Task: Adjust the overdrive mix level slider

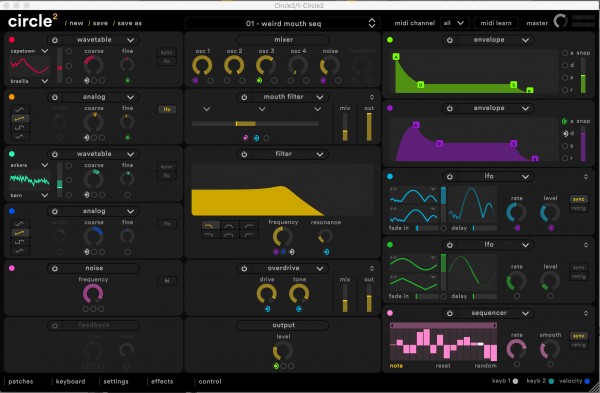Action: 345,298
